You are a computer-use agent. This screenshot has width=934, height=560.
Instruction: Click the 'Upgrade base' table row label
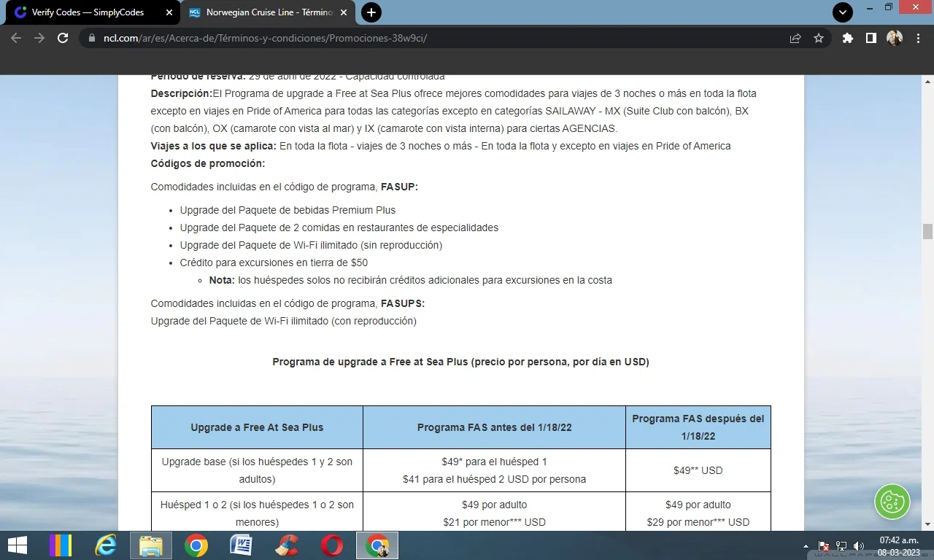click(x=257, y=470)
